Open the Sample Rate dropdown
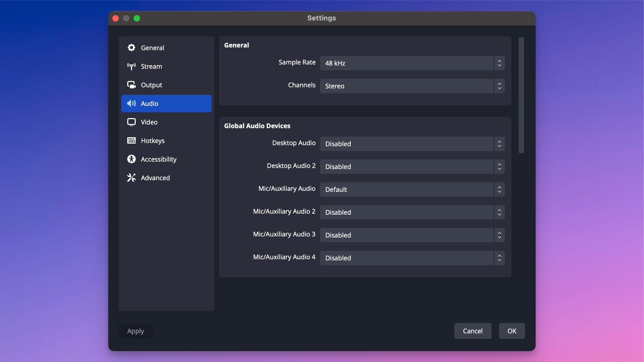Image resolution: width=644 pixels, height=362 pixels. pyautogui.click(x=412, y=63)
